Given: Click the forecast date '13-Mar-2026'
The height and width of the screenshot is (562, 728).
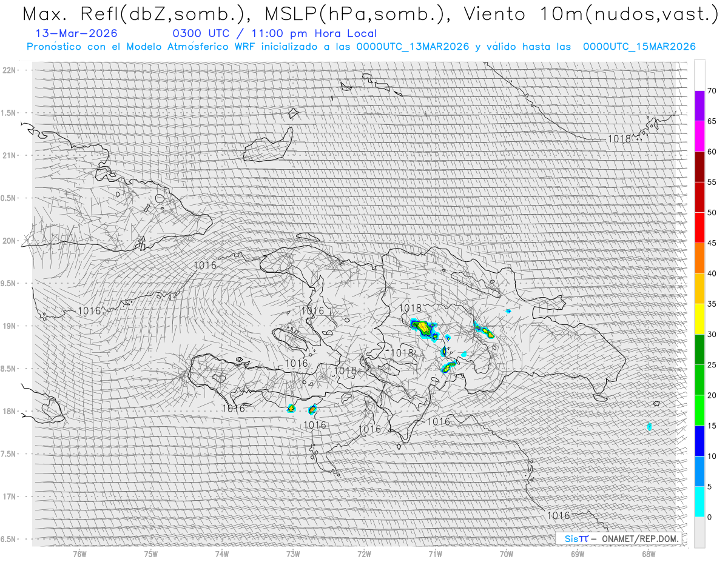Looking at the screenshot, I should pyautogui.click(x=76, y=33).
